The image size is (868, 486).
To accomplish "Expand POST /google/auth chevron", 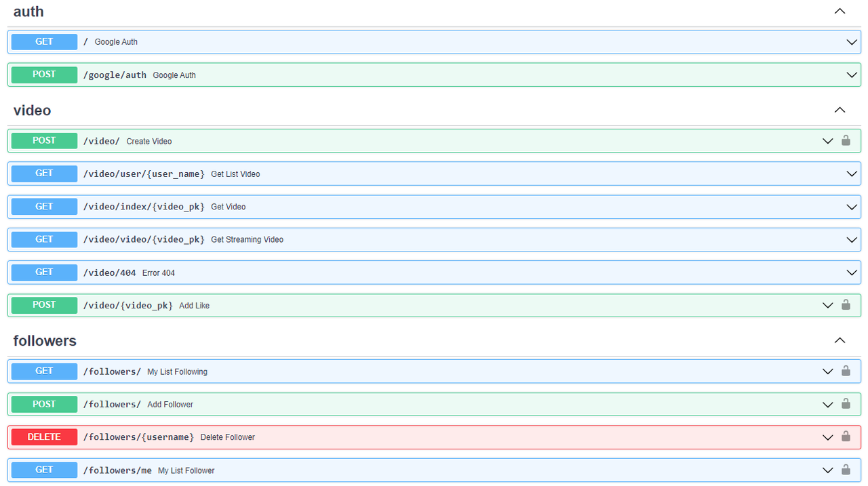I will [x=852, y=75].
